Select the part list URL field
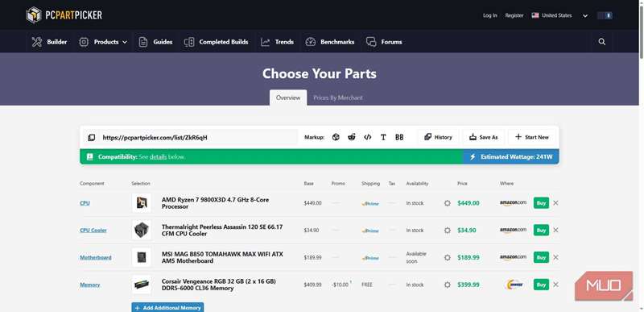644x312 pixels. click(x=199, y=137)
